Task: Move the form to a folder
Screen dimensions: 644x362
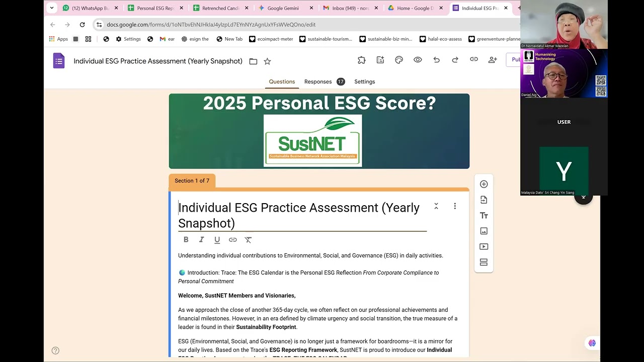Action: pyautogui.click(x=253, y=61)
